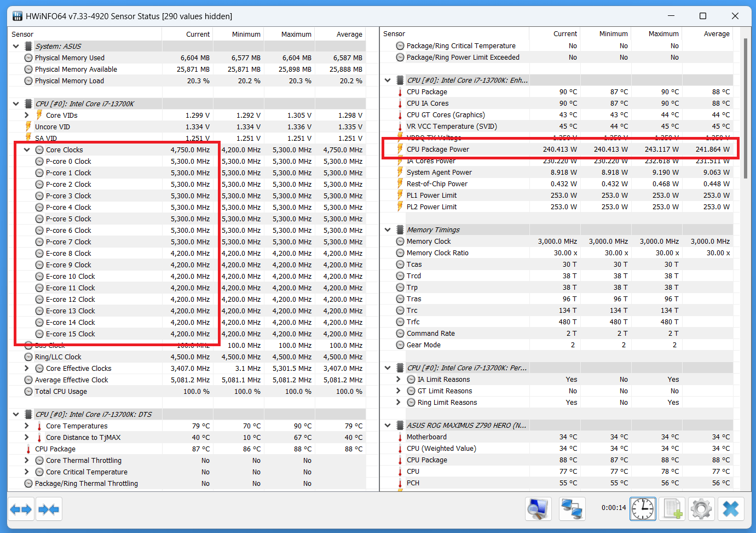Click the icon beside Physical Memory Used
This screenshot has height=533, width=756.
pyautogui.click(x=28, y=58)
